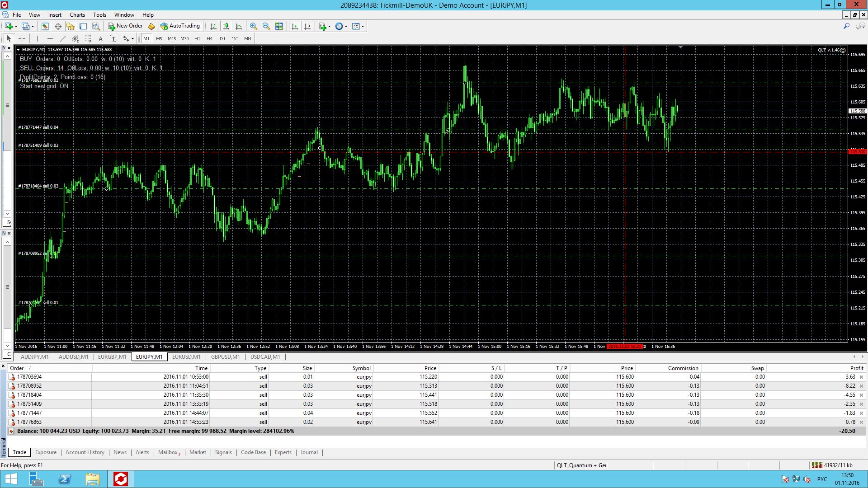The width and height of the screenshot is (868, 488).
Task: Select the cursor arrow tool
Action: (9, 38)
